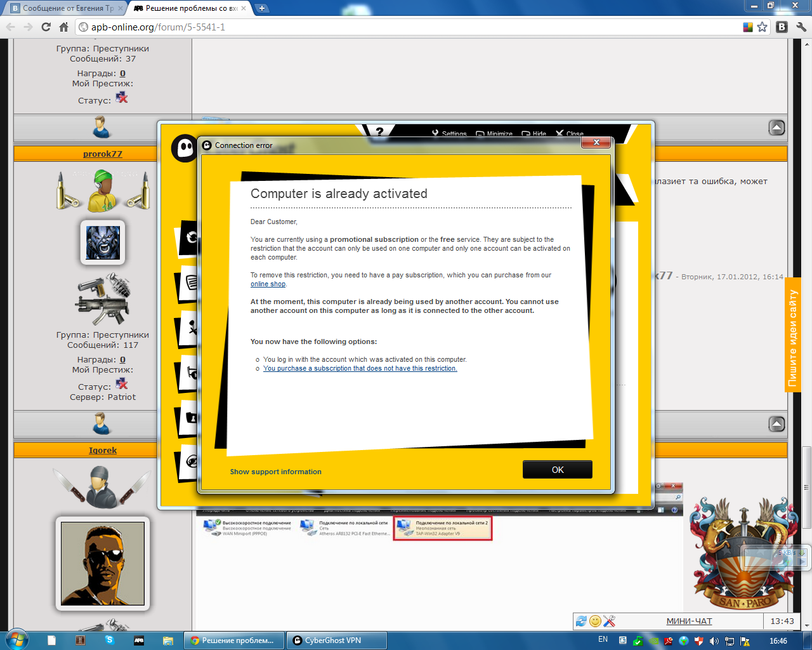Open mini-chat tools wrench icon
This screenshot has width=812, height=650.
pos(610,621)
